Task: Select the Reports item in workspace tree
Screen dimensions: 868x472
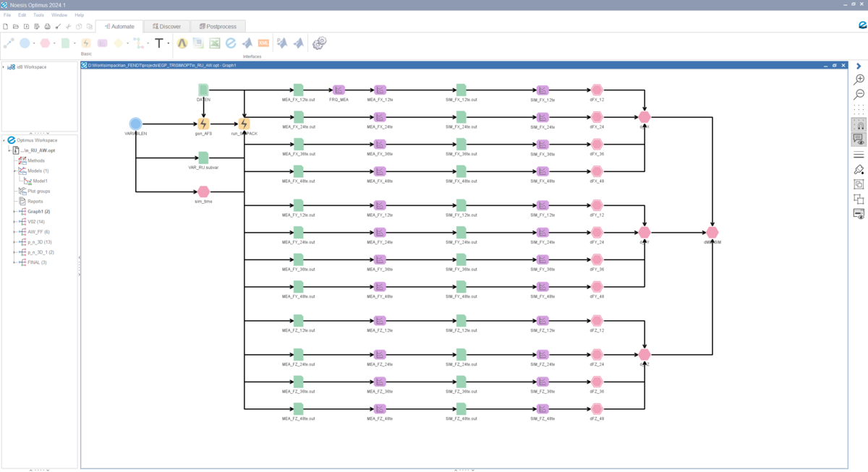Action: pos(35,202)
